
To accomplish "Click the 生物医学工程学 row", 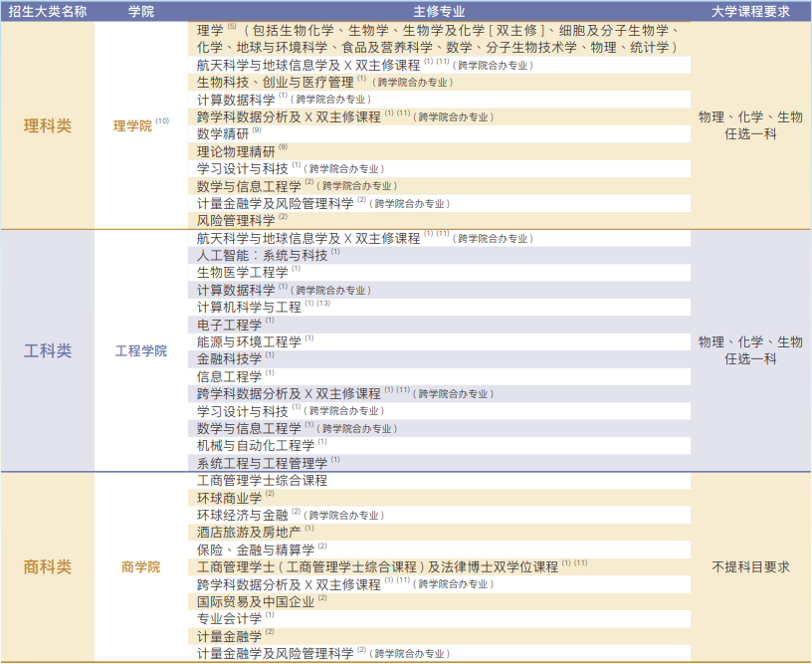I will click(x=439, y=273).
